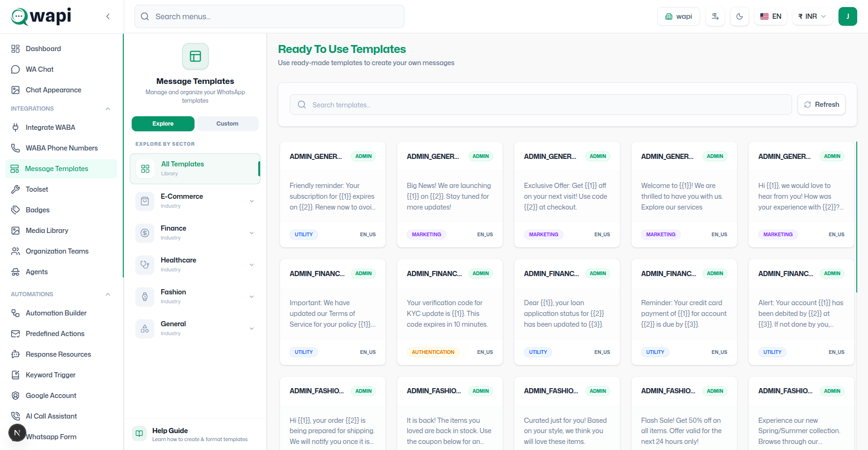Collapse the Integrations section

[x=108, y=109]
